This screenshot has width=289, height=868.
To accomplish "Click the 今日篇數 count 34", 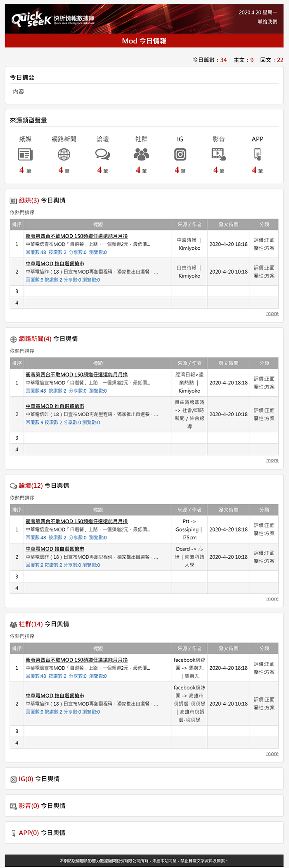I will (x=223, y=60).
